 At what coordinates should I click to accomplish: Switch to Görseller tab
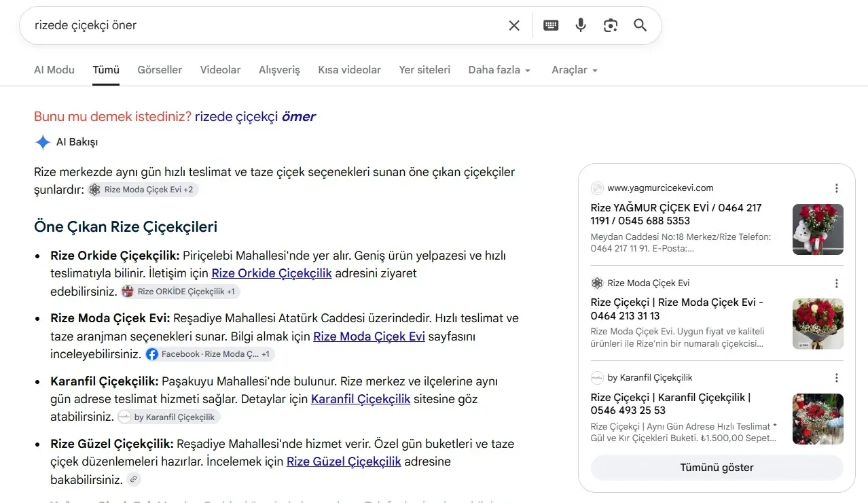point(160,69)
